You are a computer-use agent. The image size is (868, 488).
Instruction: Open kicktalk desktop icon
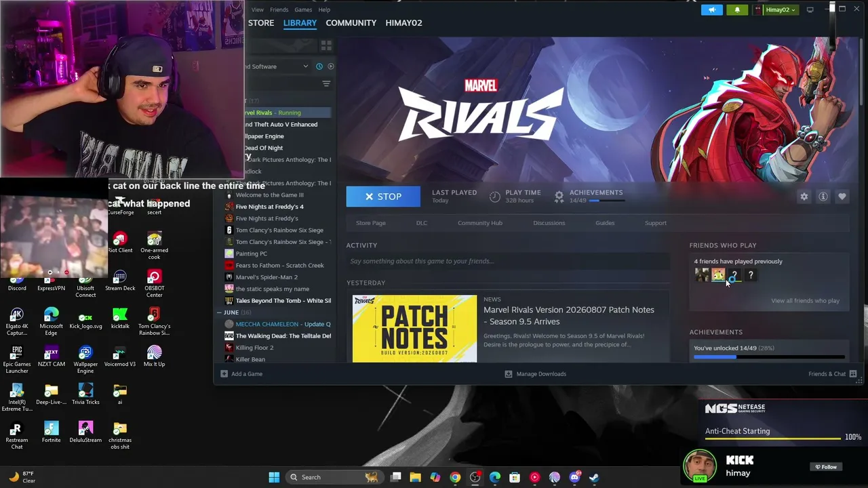pos(120,319)
